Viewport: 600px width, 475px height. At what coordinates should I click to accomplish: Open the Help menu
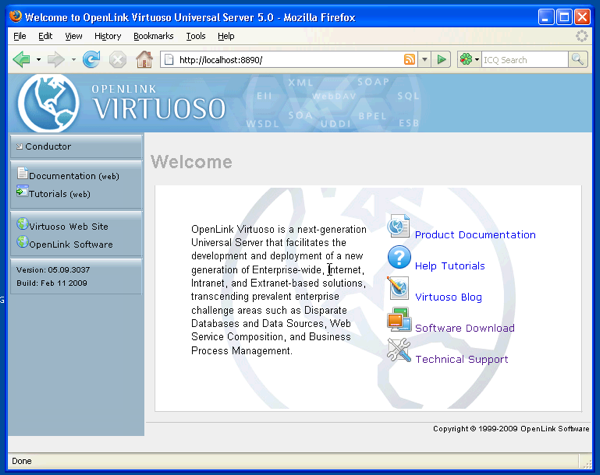click(x=226, y=36)
